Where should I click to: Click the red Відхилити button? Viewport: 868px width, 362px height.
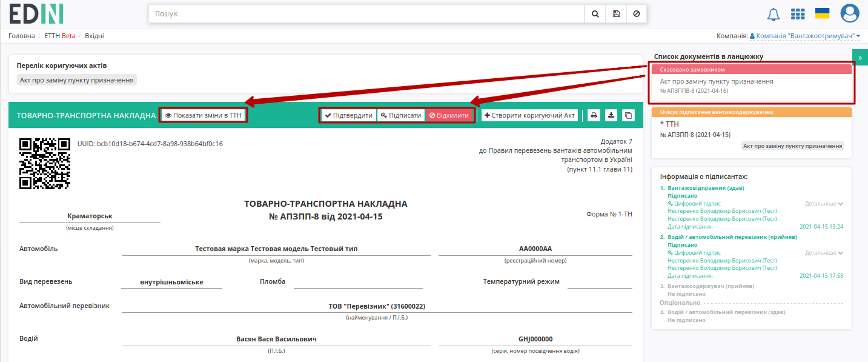[449, 115]
